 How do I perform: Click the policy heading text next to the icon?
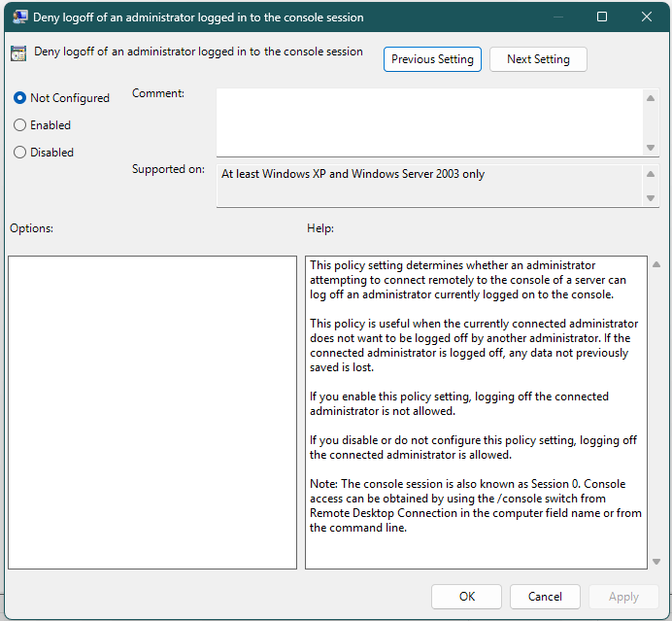(x=198, y=52)
